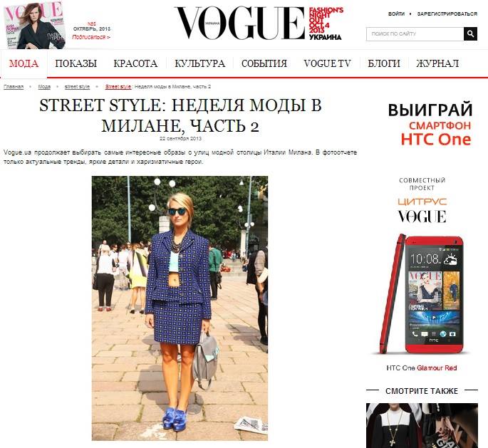The height and width of the screenshot is (448, 488).
Task: Open the Блоги menu item
Action: [x=384, y=63]
